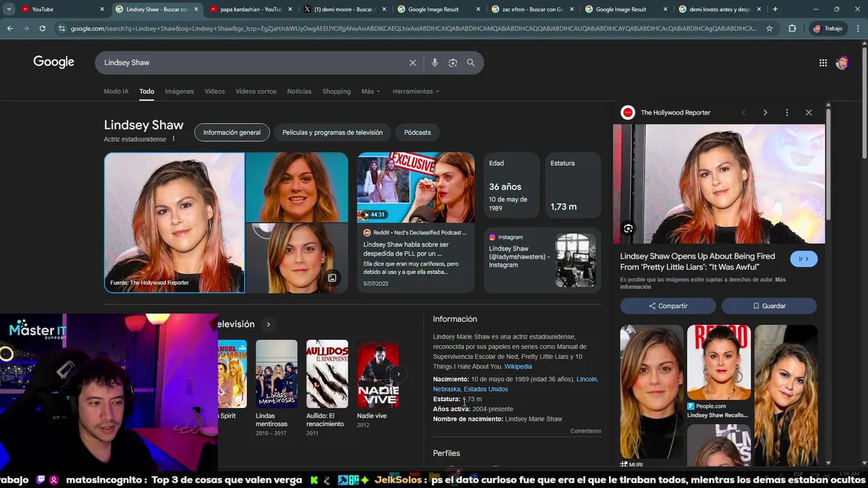Open the Google account avatar
This screenshot has height=488, width=868.
click(842, 63)
